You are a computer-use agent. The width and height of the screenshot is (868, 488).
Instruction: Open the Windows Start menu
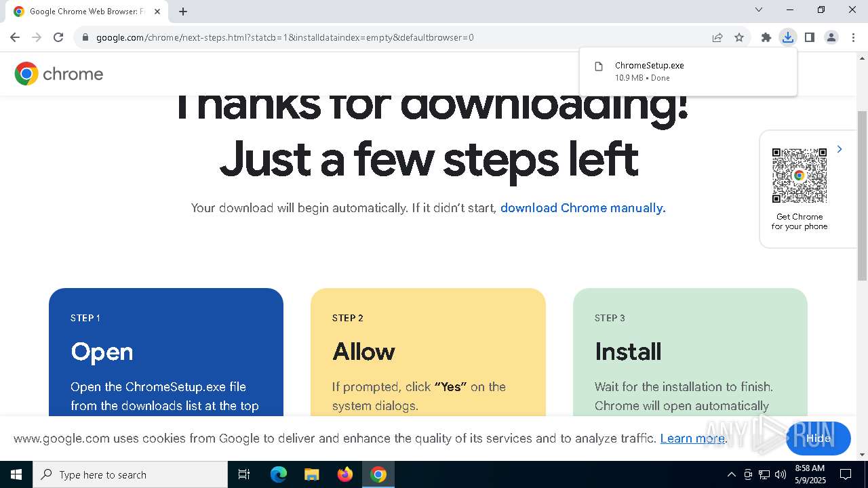pos(16,474)
